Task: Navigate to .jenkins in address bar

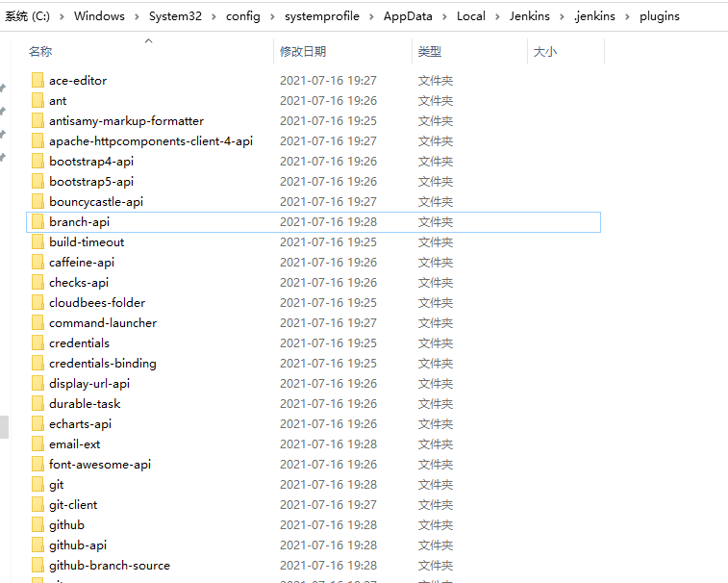Action: (x=594, y=16)
